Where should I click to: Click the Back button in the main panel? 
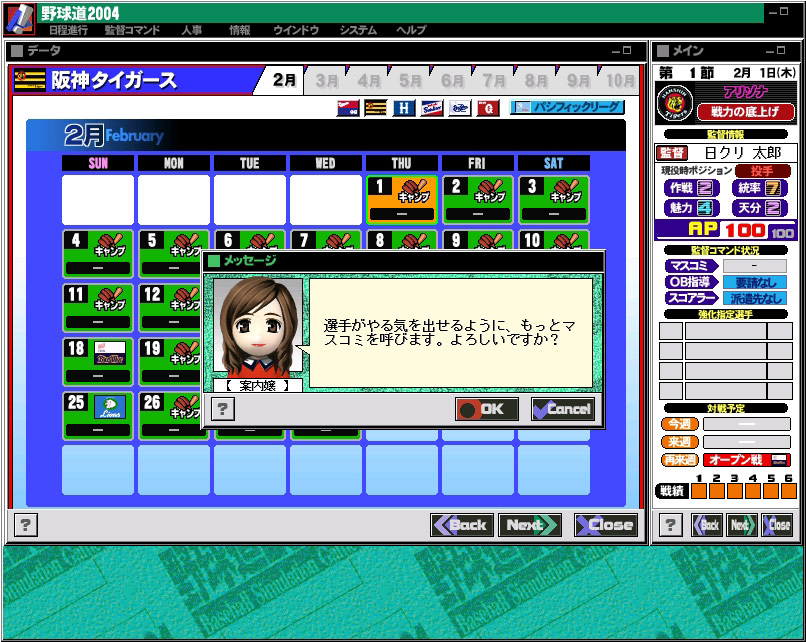click(x=707, y=525)
